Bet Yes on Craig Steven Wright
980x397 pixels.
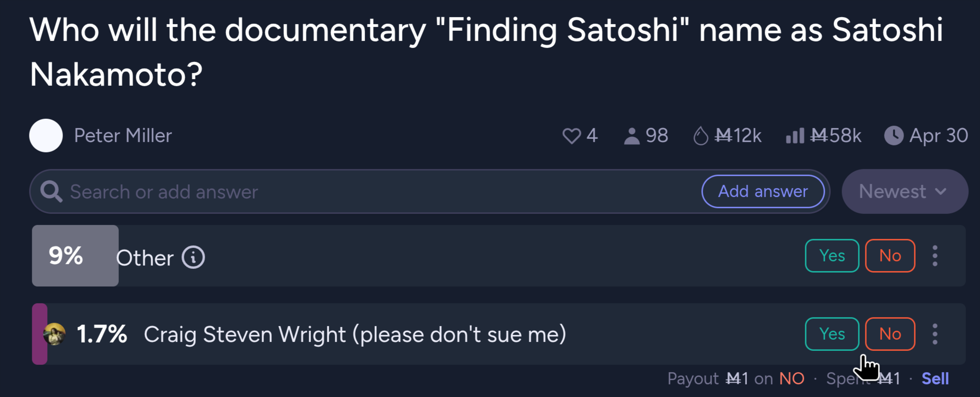(832, 334)
